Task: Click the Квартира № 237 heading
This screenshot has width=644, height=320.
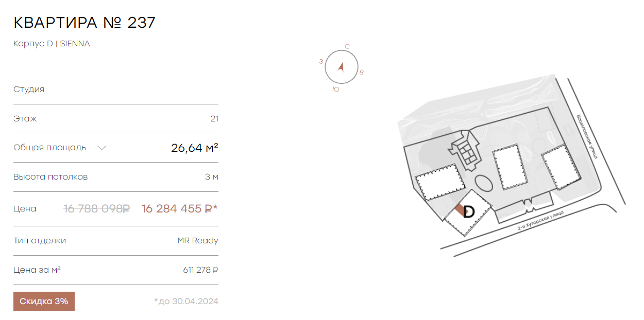Action: (x=84, y=23)
